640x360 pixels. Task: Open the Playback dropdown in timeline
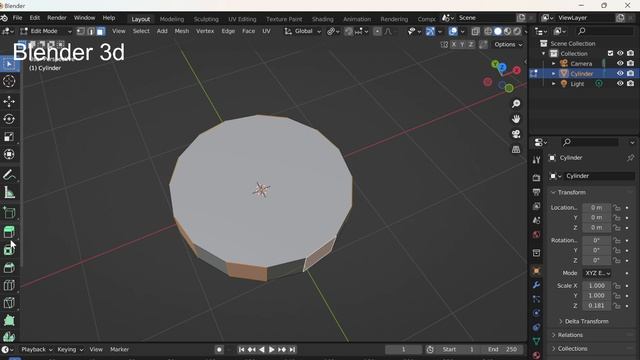(37, 349)
